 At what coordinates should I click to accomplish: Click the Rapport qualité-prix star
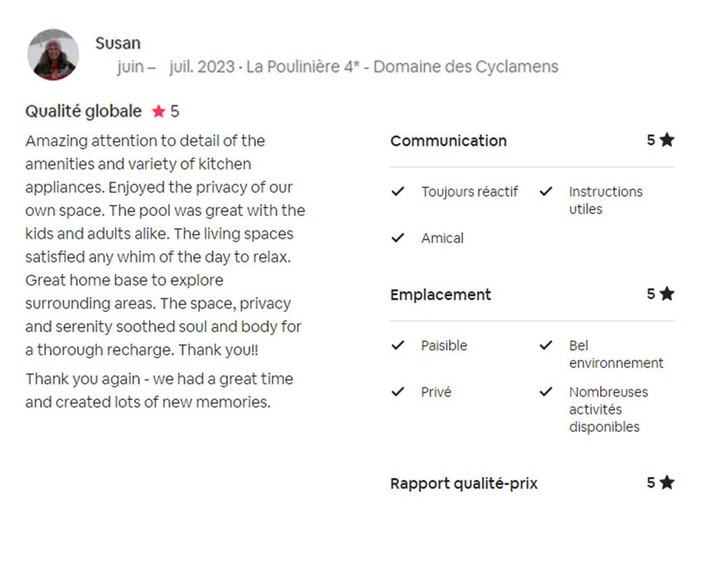tap(667, 483)
